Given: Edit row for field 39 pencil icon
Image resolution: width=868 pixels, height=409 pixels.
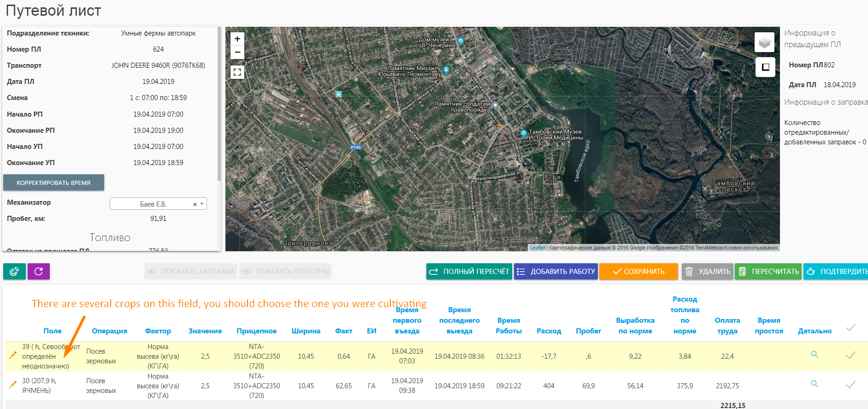Looking at the screenshot, I should click(x=13, y=355).
